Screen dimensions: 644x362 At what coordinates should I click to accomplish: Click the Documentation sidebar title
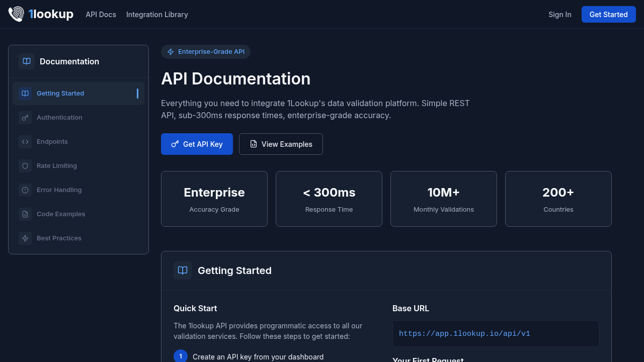pos(69,61)
